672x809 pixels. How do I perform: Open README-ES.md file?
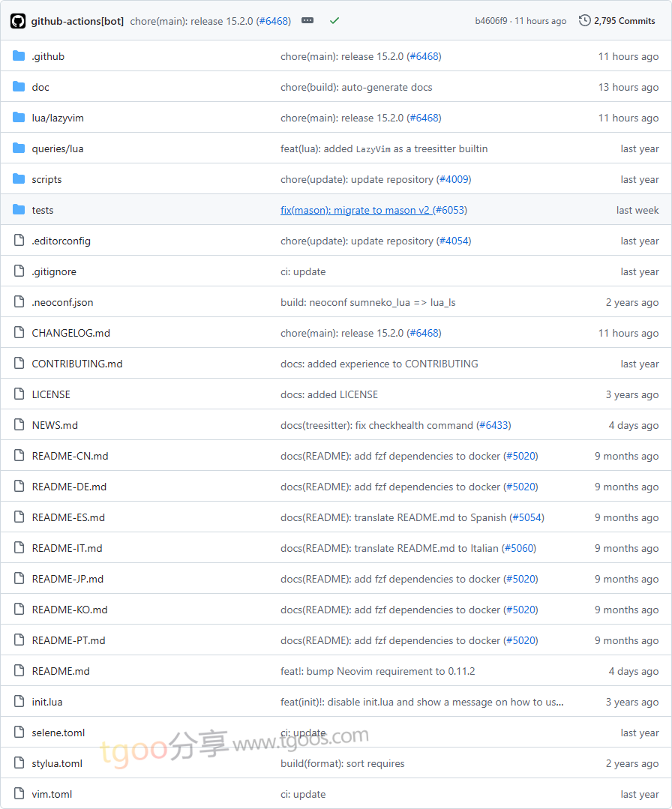(68, 517)
